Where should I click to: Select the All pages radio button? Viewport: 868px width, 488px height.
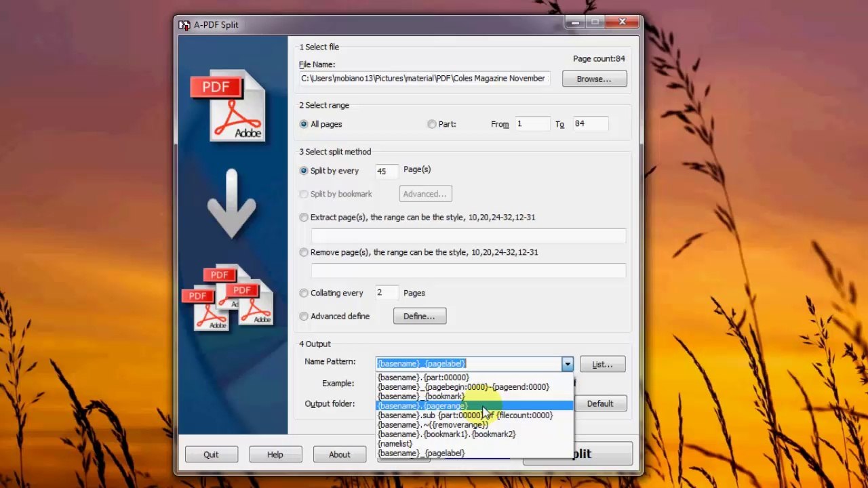point(304,124)
